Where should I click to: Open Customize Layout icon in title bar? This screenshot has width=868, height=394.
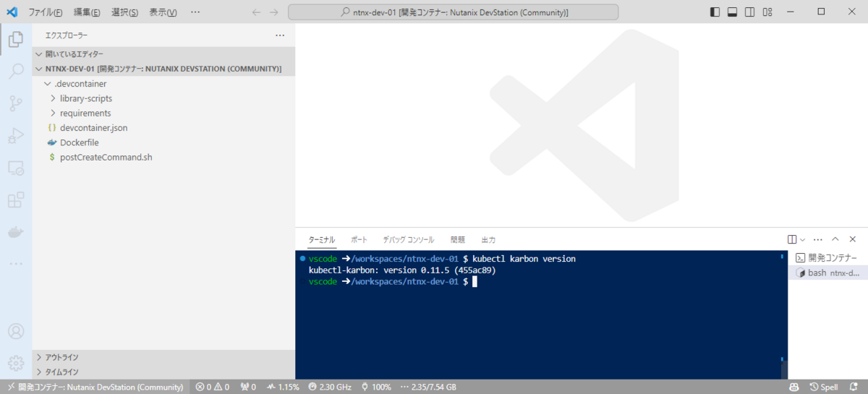point(767,12)
